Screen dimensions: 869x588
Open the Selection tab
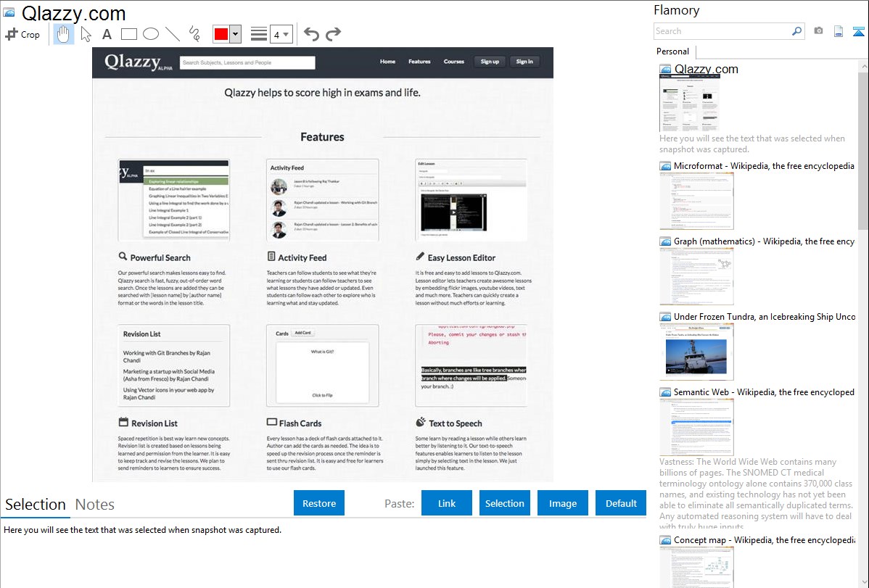tap(36, 505)
